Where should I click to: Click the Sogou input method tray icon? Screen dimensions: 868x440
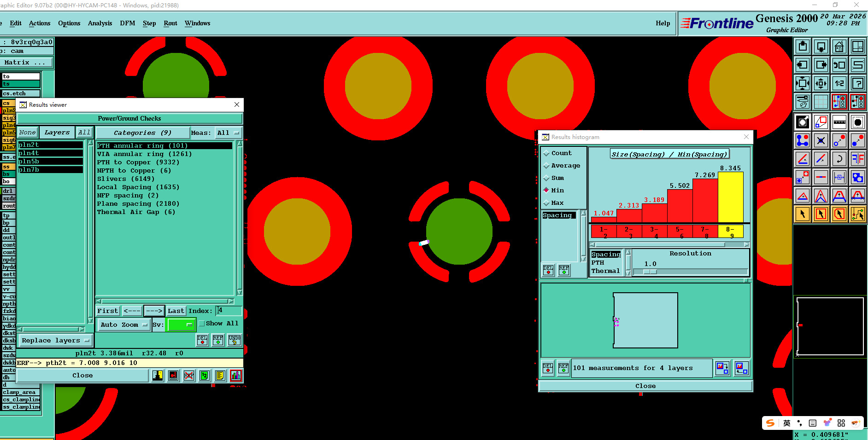point(770,423)
